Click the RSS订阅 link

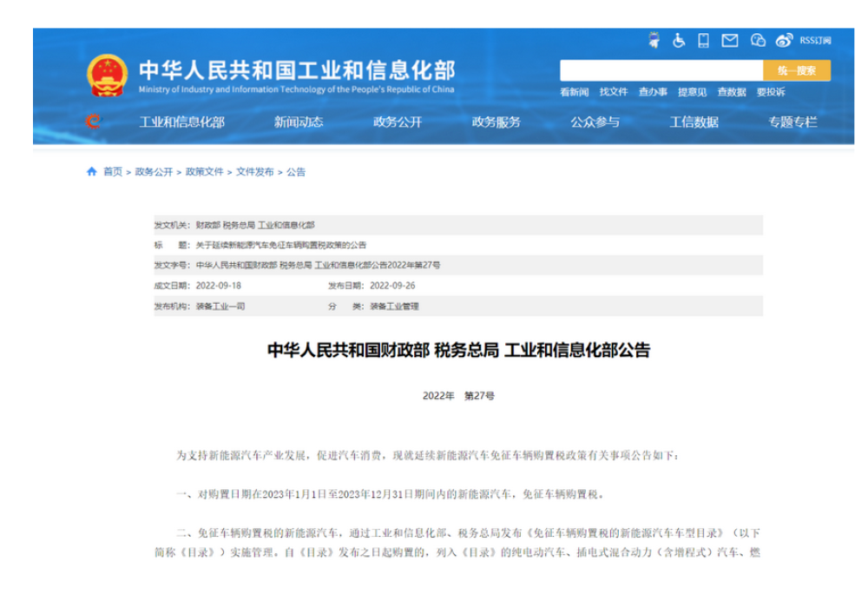click(815, 41)
